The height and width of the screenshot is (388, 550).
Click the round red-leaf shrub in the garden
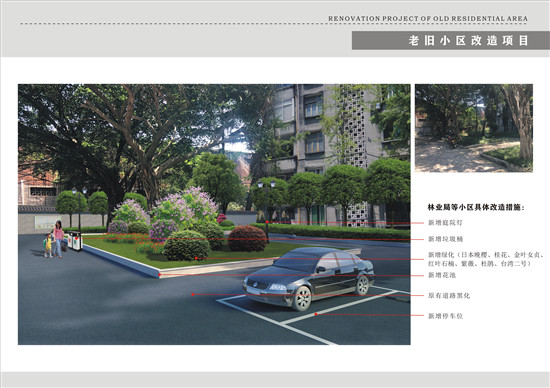[x=247, y=239]
